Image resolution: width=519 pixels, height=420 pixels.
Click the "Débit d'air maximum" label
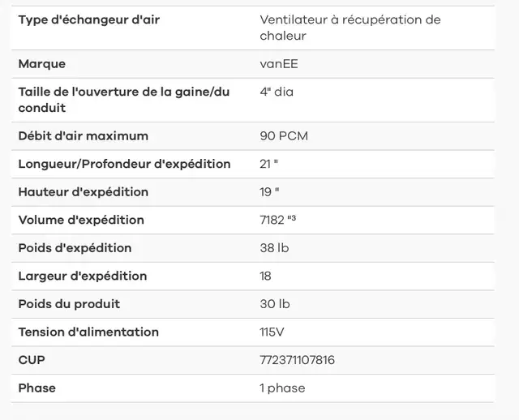point(83,136)
